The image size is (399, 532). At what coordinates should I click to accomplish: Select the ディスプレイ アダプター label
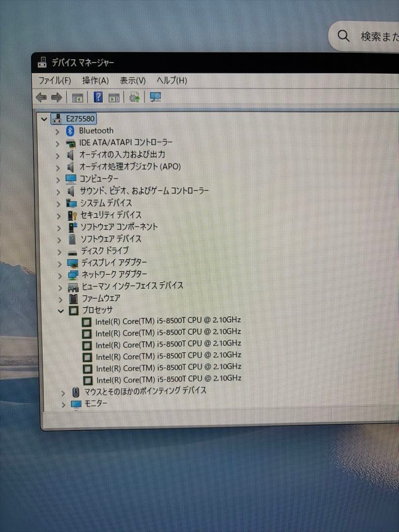click(114, 263)
